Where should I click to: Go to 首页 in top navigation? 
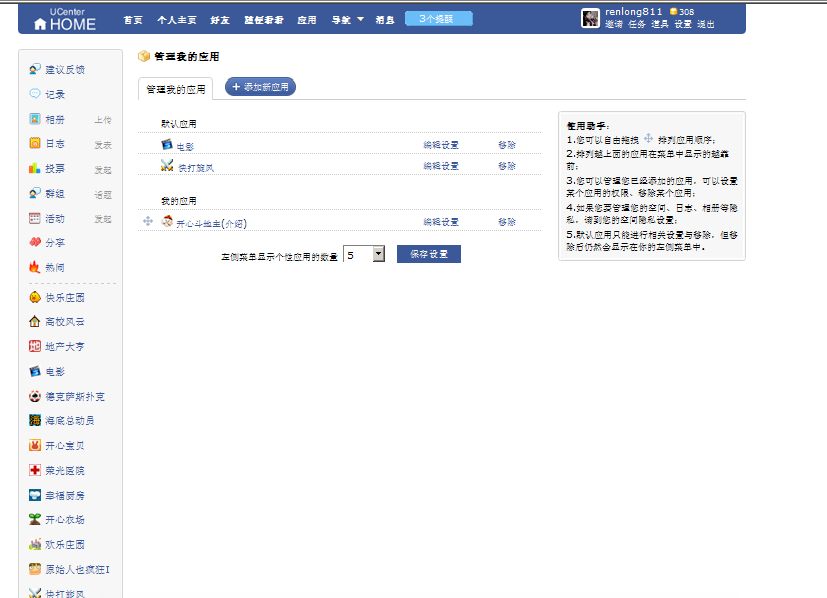coord(133,20)
